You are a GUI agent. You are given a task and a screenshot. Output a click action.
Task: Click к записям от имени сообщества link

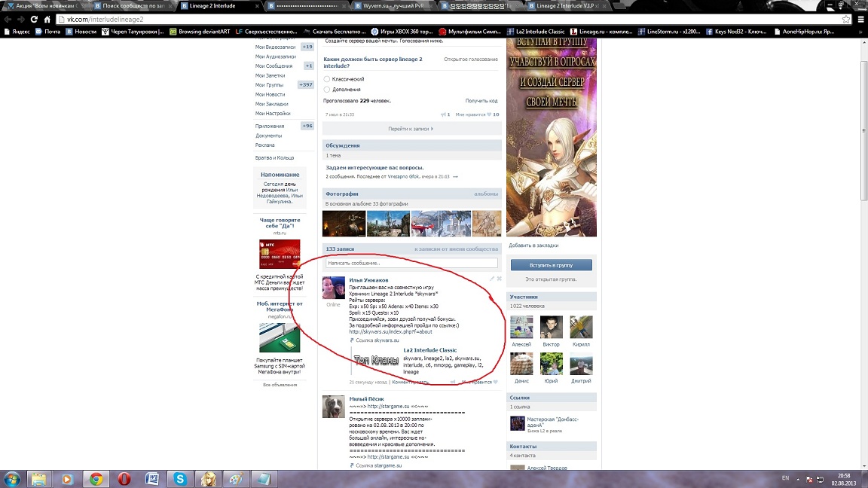(x=456, y=249)
